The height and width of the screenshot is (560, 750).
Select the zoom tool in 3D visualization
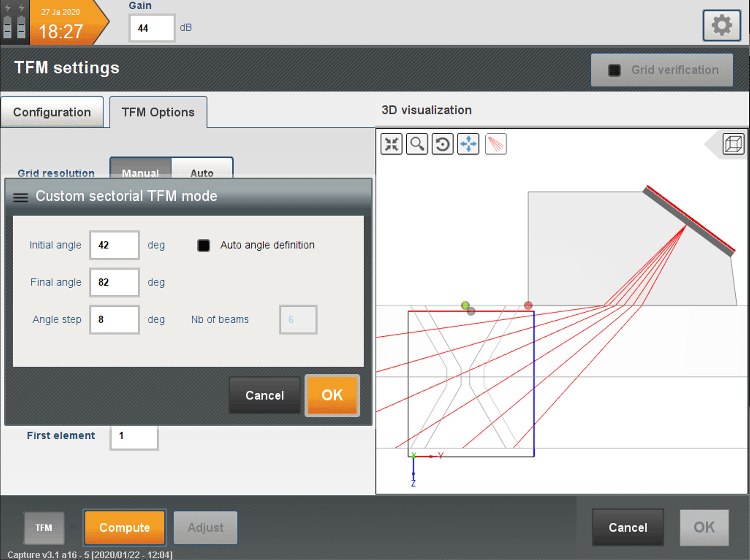click(x=417, y=144)
